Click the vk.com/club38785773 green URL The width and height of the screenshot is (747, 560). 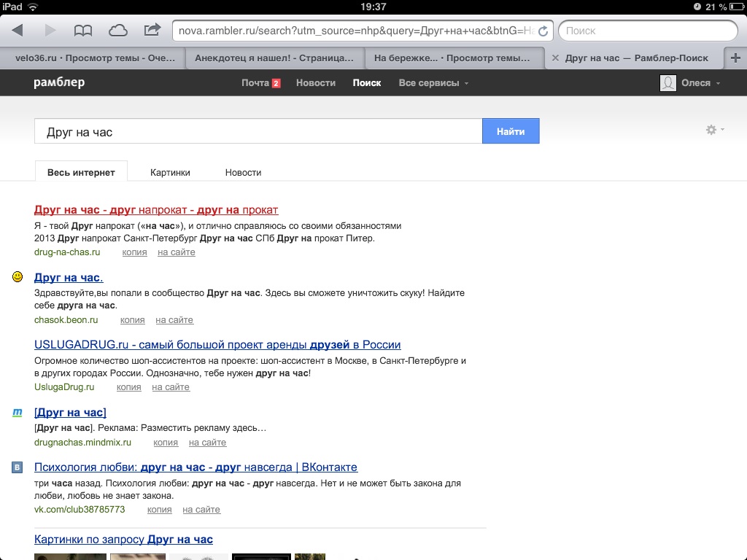pyautogui.click(x=80, y=510)
